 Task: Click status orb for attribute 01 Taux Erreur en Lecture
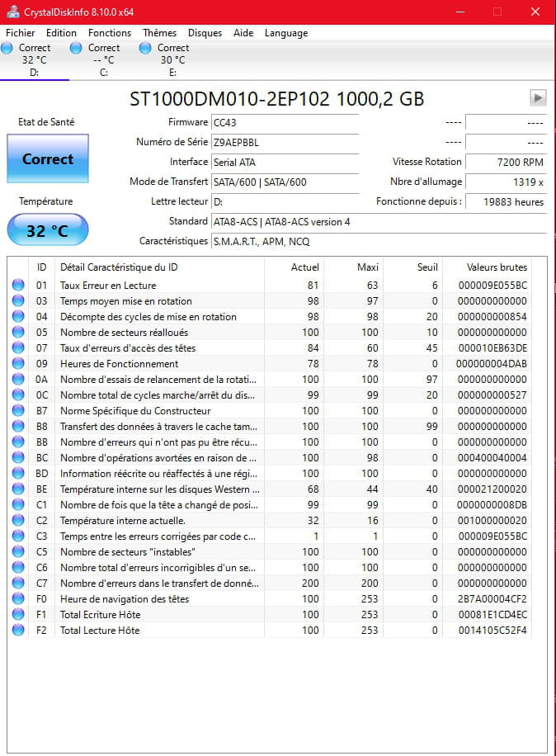point(18,285)
